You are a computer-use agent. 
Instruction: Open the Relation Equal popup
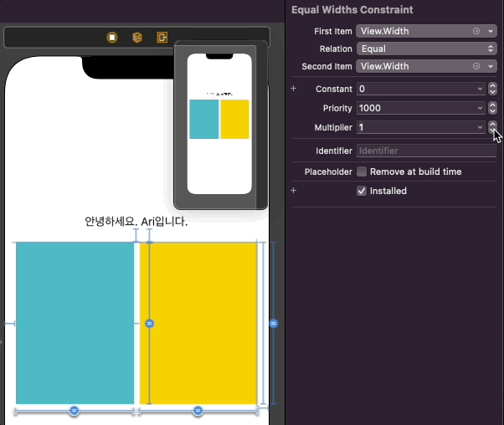pos(426,49)
